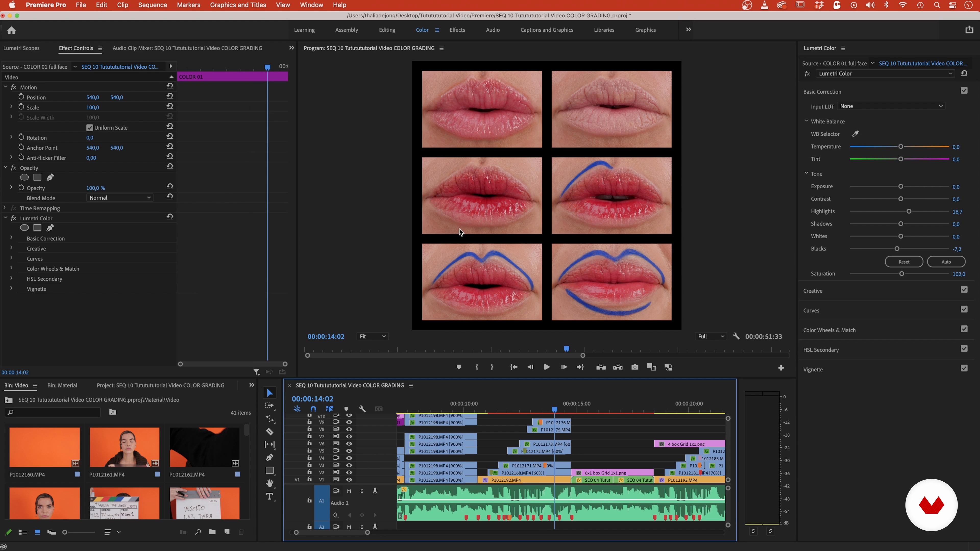Click Export Frame camera icon

point(635,367)
